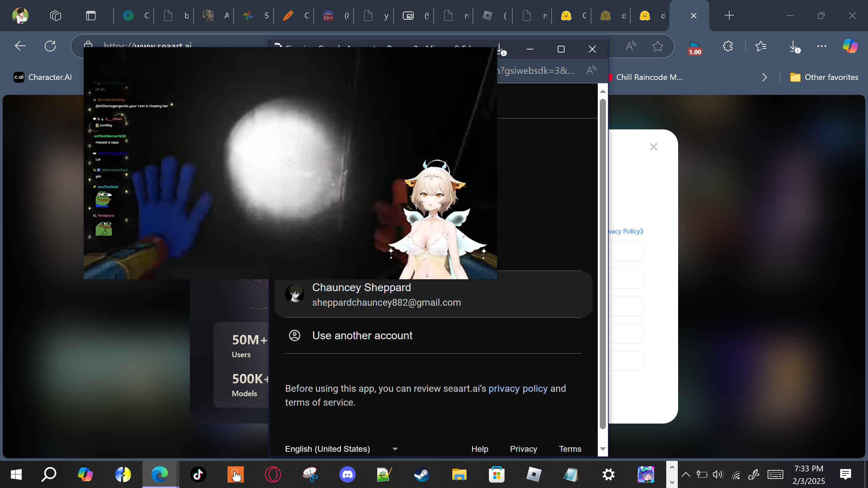Expand the language dropdown English (United States)

pyautogui.click(x=341, y=449)
